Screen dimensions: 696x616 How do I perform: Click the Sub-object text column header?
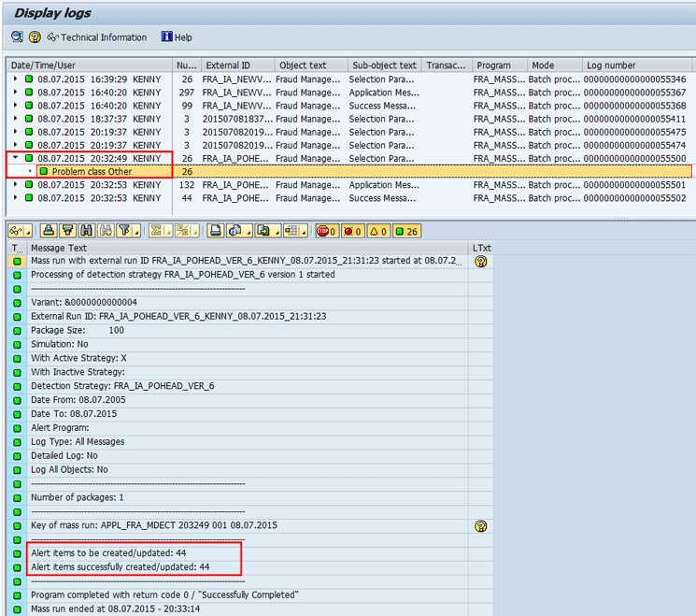coord(384,65)
